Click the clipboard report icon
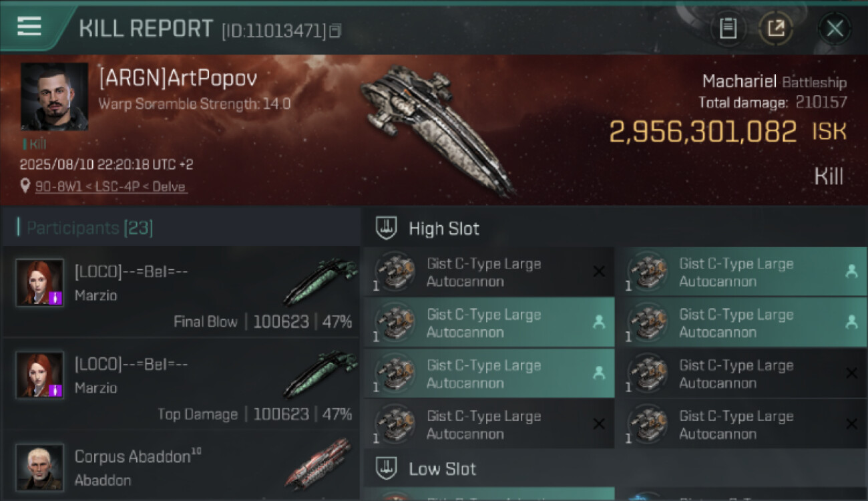Viewport: 868px width, 501px height. tap(728, 28)
